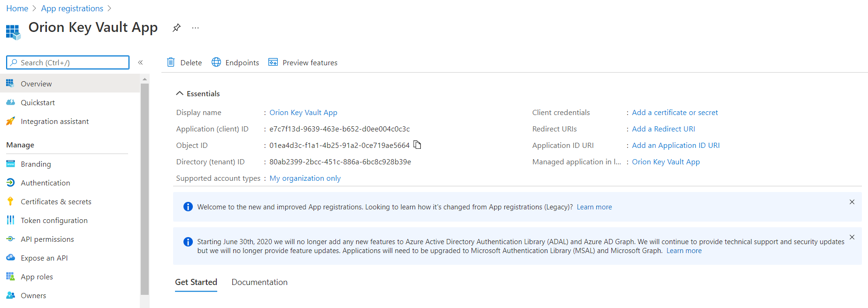Image resolution: width=868 pixels, height=308 pixels.
Task: Click the sidebar scroll up arrow
Action: [x=145, y=79]
